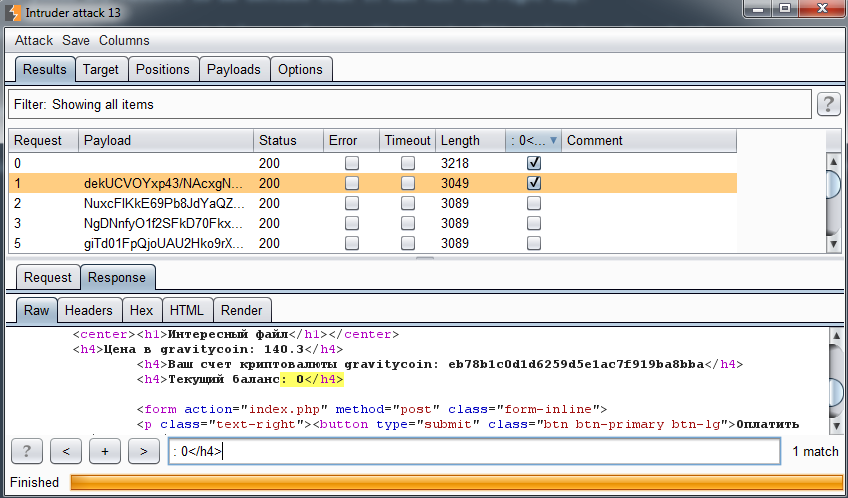Toggle grep match checkbox for request 5
The width and height of the screenshot is (848, 498).
pos(534,243)
